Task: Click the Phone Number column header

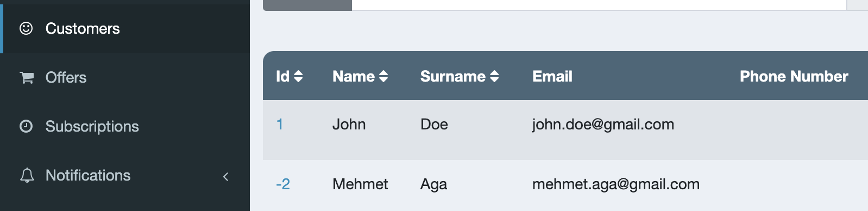Action: point(794,77)
